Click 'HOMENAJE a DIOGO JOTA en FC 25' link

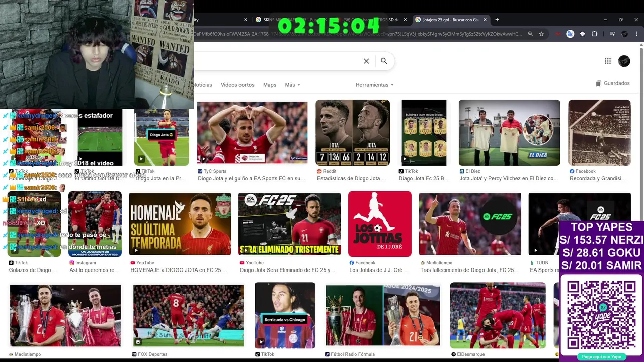pyautogui.click(x=179, y=270)
